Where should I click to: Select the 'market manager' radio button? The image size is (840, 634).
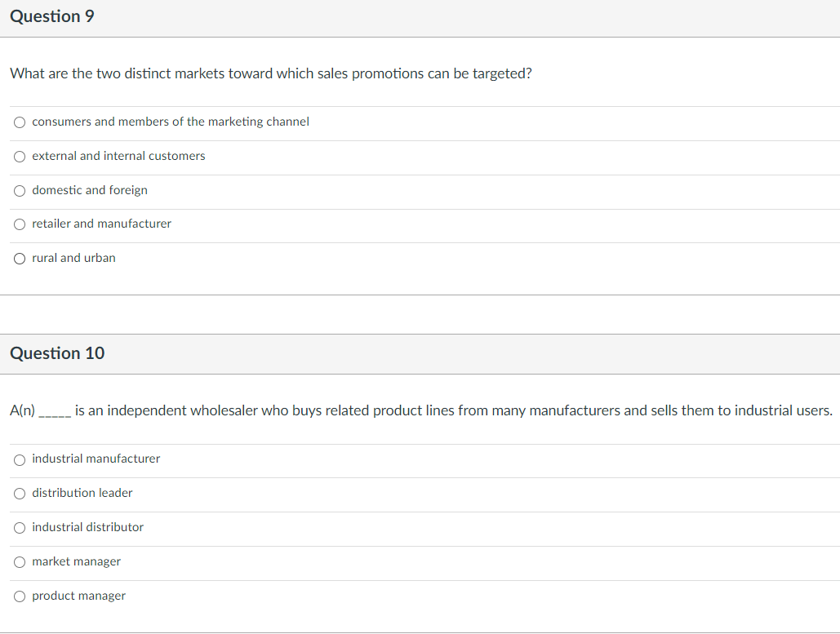pos(20,562)
